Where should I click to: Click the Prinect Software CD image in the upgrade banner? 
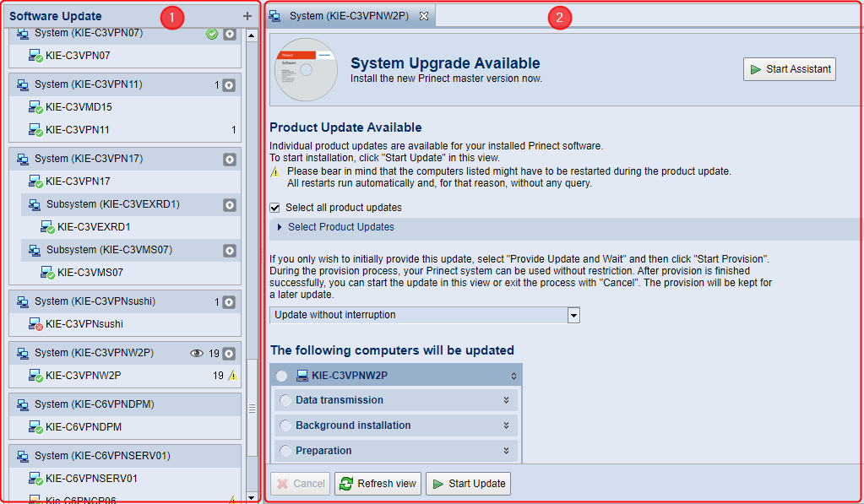click(x=305, y=69)
